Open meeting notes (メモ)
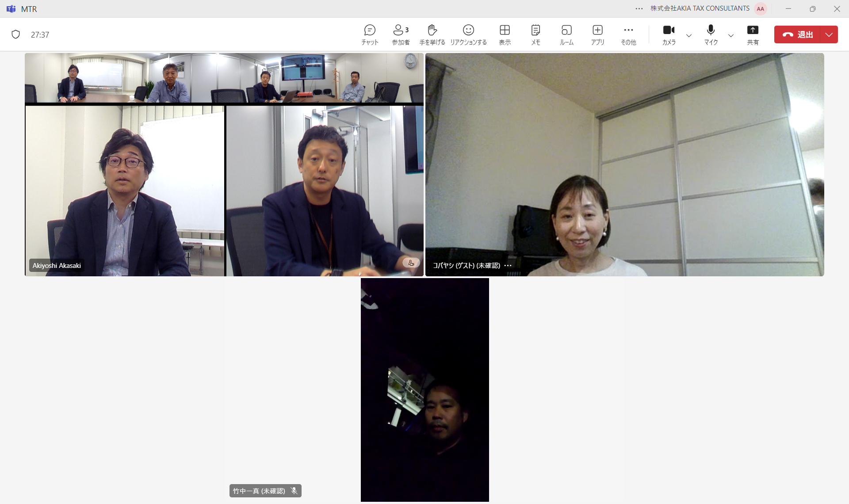This screenshot has height=504, width=849. coord(535,35)
